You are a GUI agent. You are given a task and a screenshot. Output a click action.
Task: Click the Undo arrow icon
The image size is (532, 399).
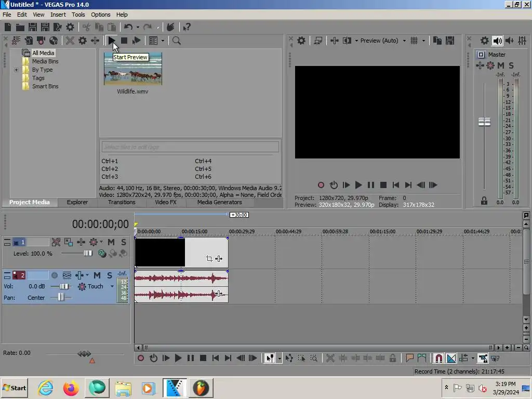[128, 27]
